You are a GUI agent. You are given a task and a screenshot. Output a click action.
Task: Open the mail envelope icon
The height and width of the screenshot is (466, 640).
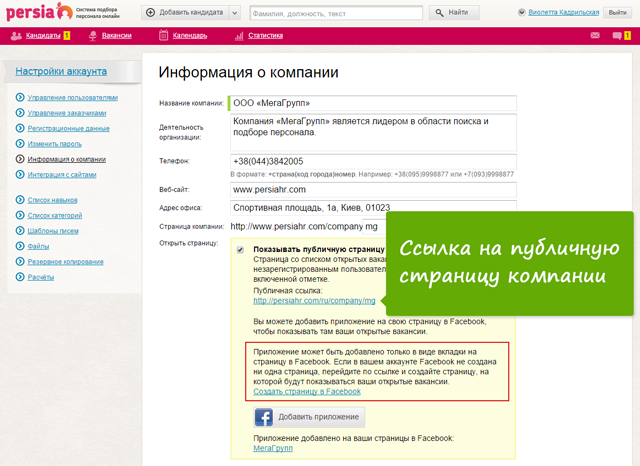[x=595, y=35]
